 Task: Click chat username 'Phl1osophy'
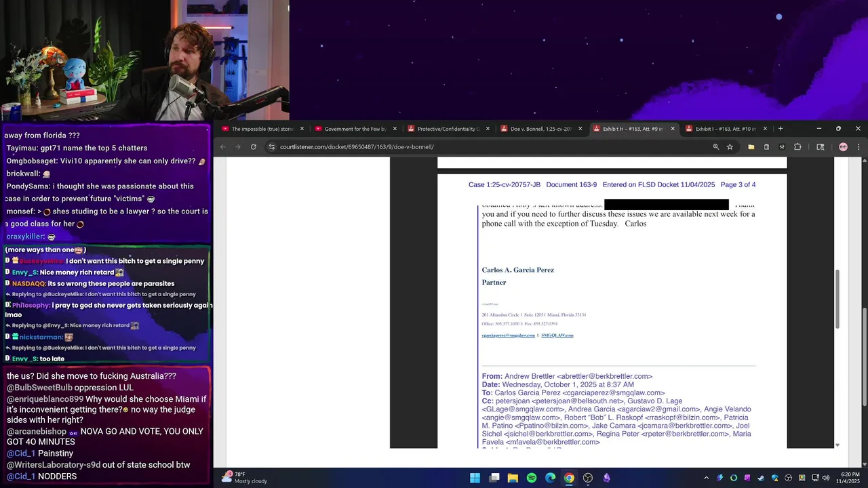[x=31, y=306]
